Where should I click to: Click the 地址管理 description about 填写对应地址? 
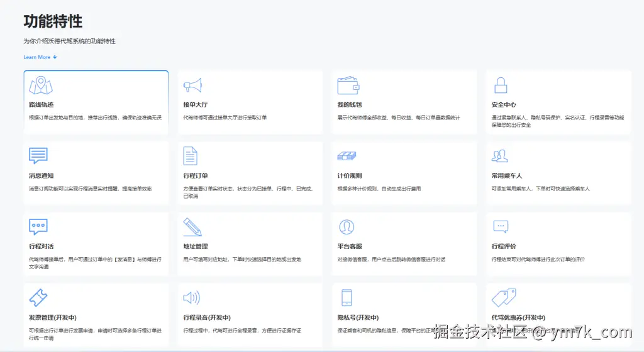pos(242,259)
